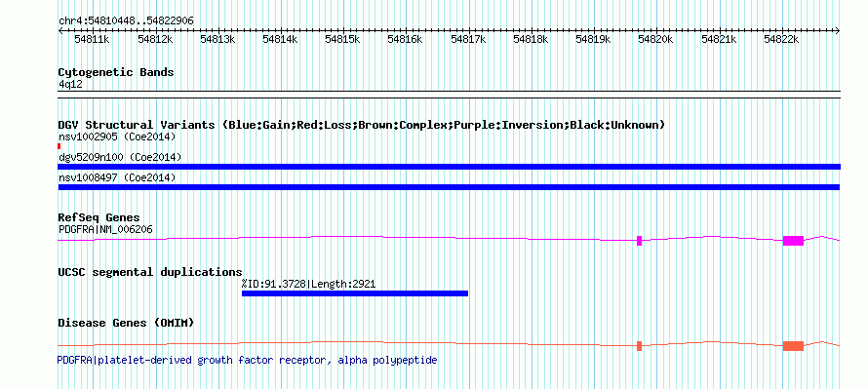Click the small magenta RefSeq exon near 54820k
Image resolution: width=868 pixels, height=389 pixels.
pyautogui.click(x=640, y=240)
